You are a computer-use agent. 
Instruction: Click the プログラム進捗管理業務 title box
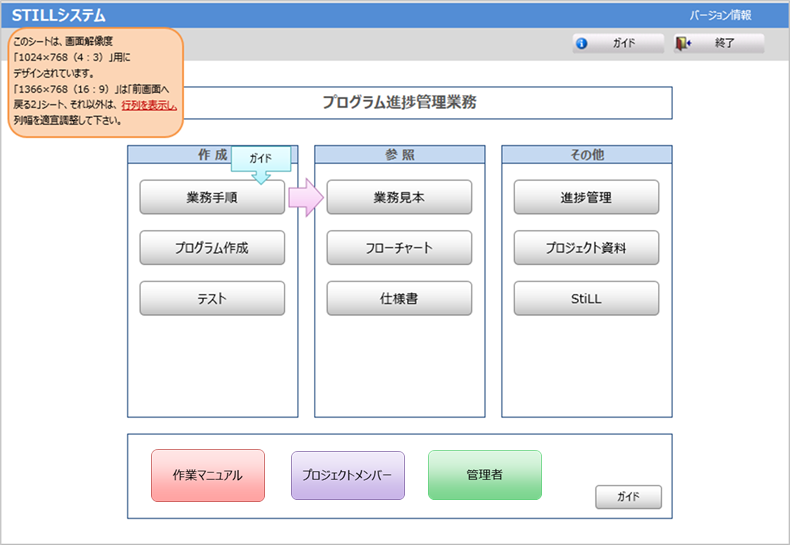pyautogui.click(x=400, y=103)
